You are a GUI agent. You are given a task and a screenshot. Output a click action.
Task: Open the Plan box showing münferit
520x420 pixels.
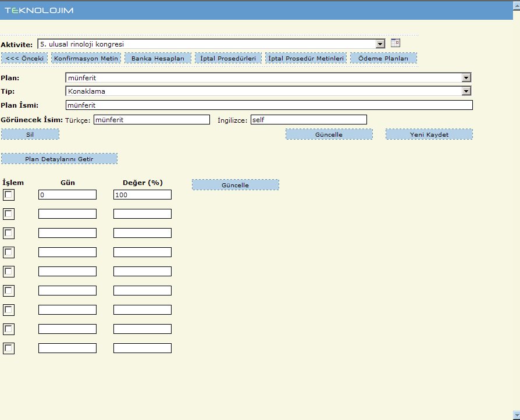tap(268, 77)
